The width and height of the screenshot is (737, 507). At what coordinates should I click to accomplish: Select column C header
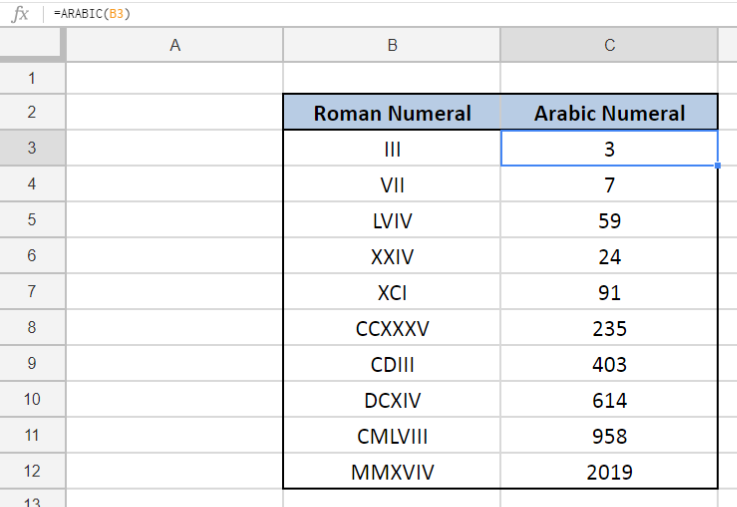(609, 45)
